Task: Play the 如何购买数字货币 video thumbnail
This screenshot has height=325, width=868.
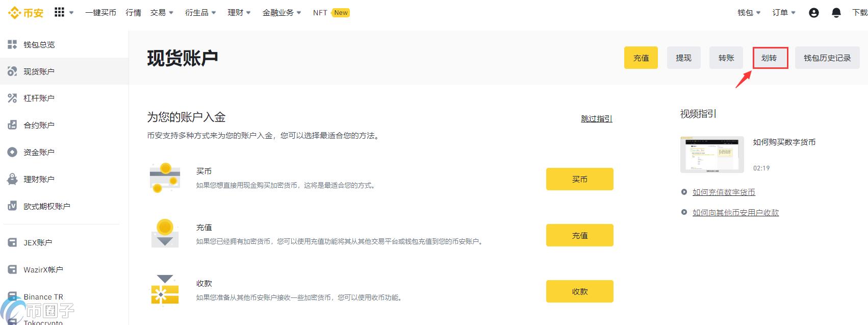Action: point(712,155)
